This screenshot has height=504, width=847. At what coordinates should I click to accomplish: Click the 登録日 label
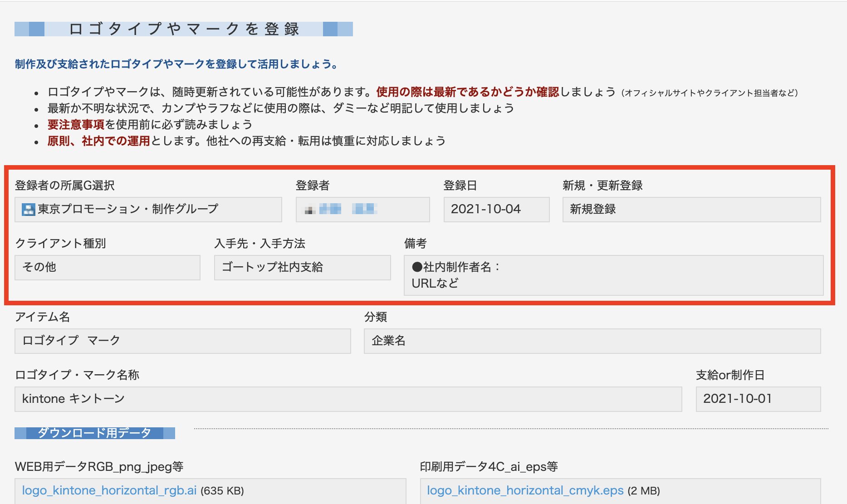pyautogui.click(x=460, y=186)
